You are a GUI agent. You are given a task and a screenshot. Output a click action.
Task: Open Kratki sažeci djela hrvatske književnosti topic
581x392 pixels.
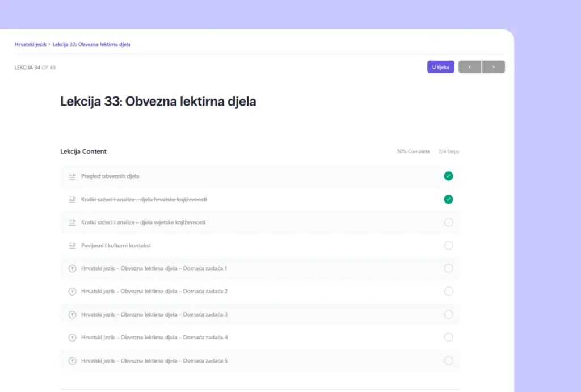click(144, 199)
